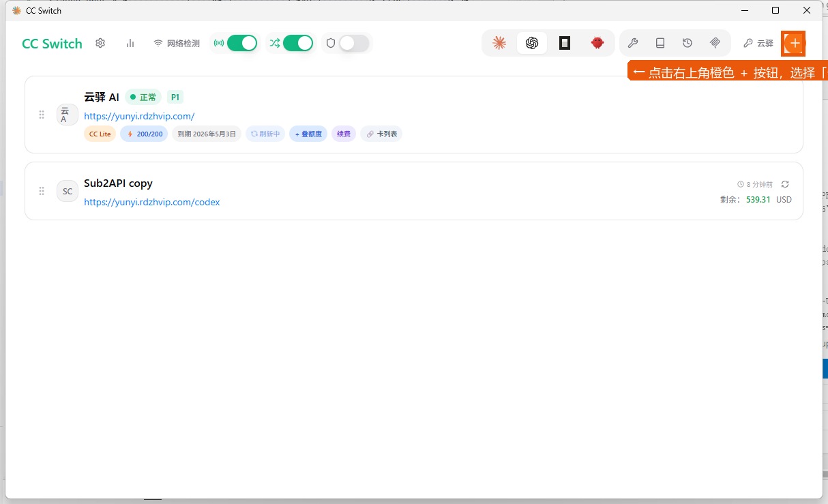The image size is (828, 504).
Task: Grab the 云驿 AI card drag handle
Action: (42, 115)
